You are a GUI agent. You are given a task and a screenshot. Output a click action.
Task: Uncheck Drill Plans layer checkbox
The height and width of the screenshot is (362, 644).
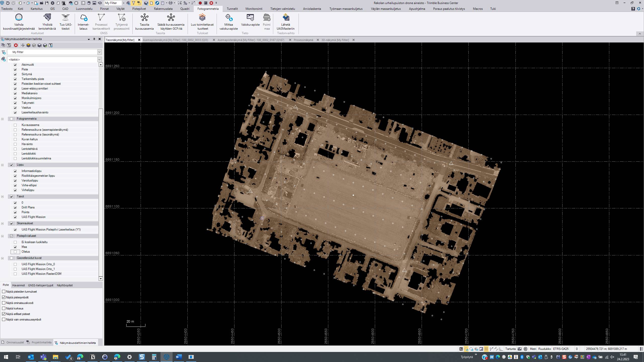pyautogui.click(x=15, y=207)
